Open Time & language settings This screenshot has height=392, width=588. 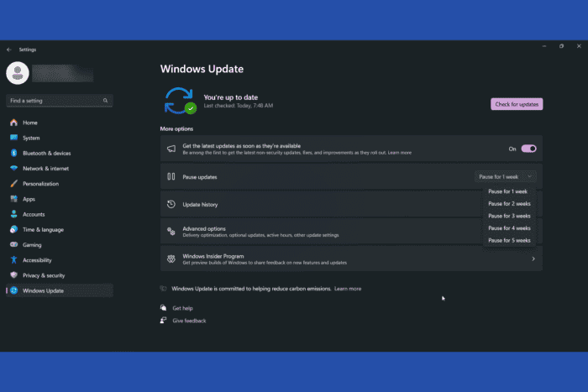tap(60, 229)
